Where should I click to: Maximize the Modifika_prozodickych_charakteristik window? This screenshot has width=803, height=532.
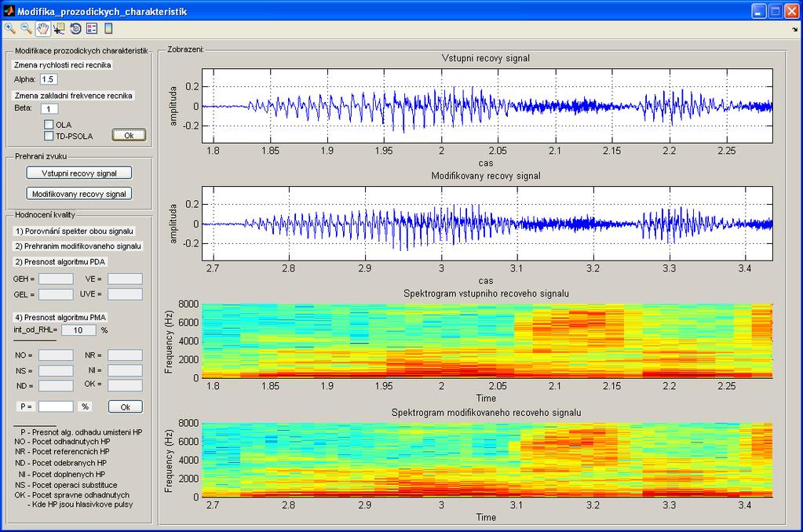pyautogui.click(x=776, y=11)
